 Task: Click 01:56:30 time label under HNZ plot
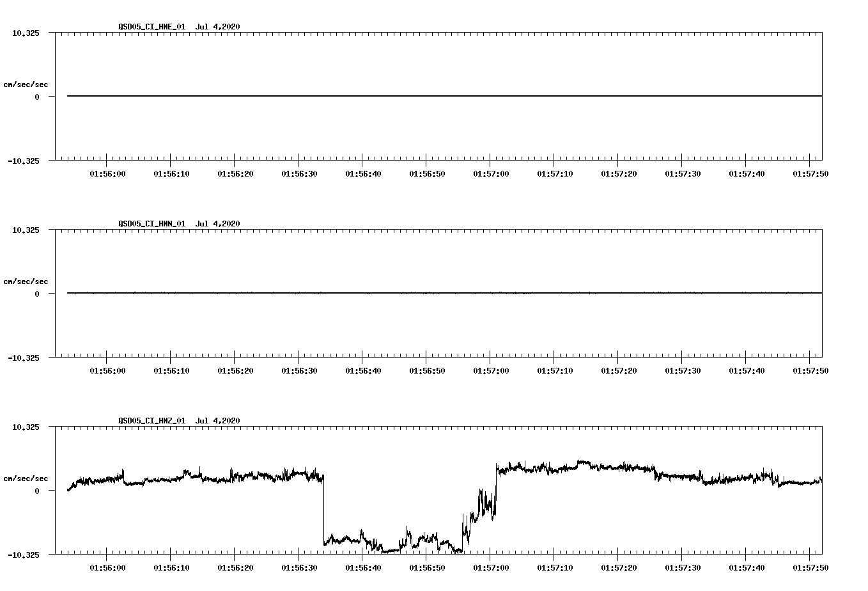coord(299,568)
